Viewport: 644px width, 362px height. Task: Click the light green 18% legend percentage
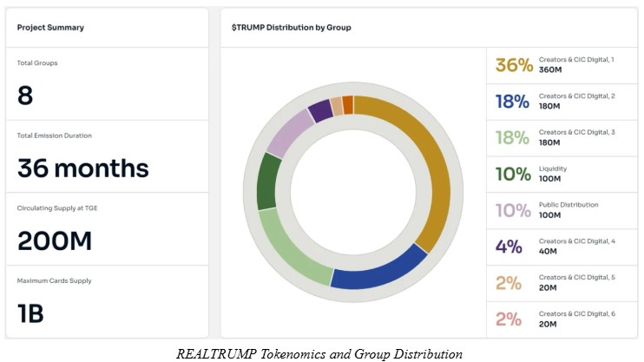click(x=512, y=138)
